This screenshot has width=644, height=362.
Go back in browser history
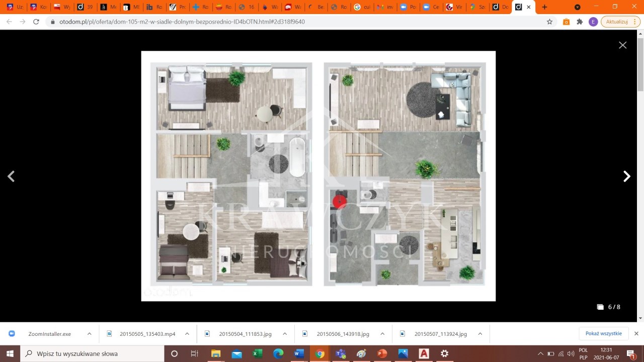tap(9, 22)
